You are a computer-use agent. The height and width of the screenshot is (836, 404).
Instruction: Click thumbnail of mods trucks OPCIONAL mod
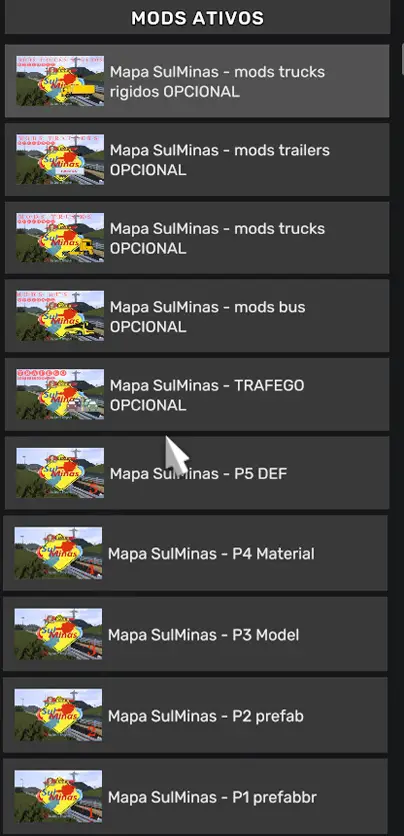click(60, 238)
